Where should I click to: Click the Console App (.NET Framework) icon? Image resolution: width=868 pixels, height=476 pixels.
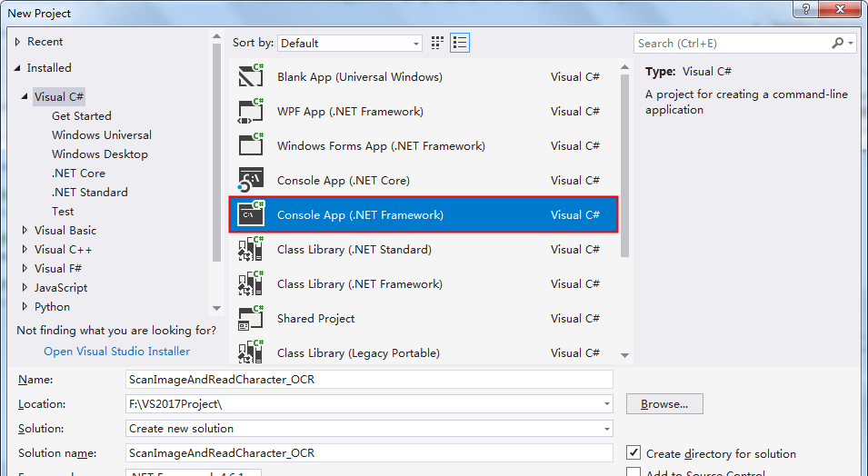251,214
